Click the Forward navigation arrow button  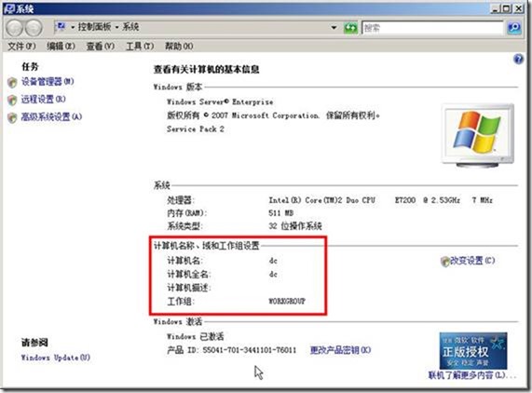(x=34, y=28)
